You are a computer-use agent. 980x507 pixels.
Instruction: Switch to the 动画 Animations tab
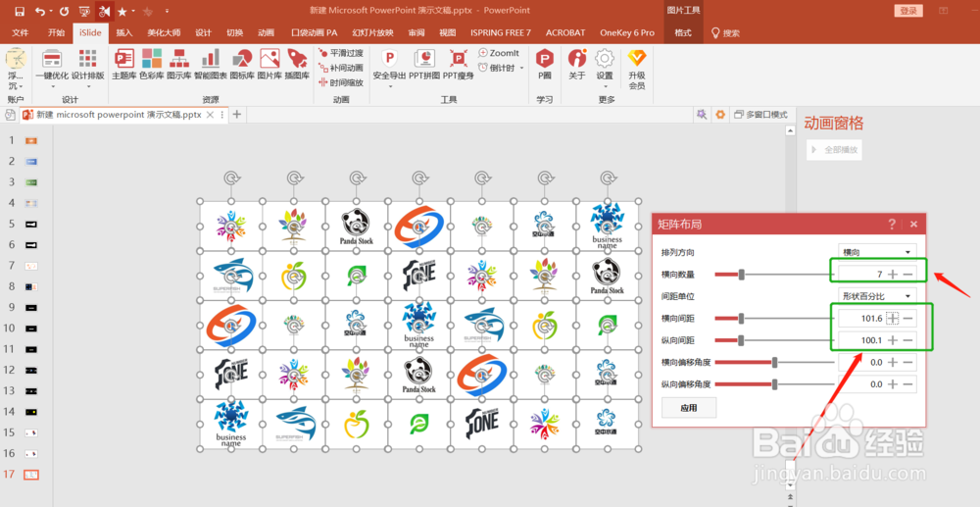[267, 32]
